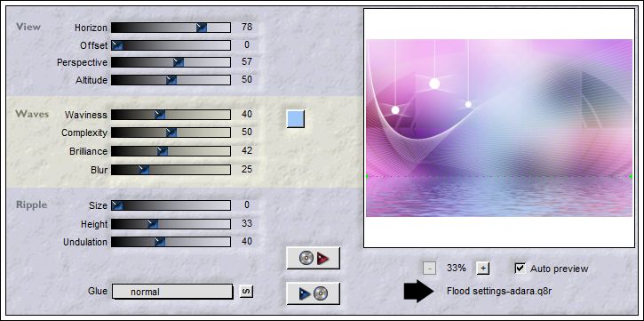Click the small S button beside Glue

pos(246,292)
